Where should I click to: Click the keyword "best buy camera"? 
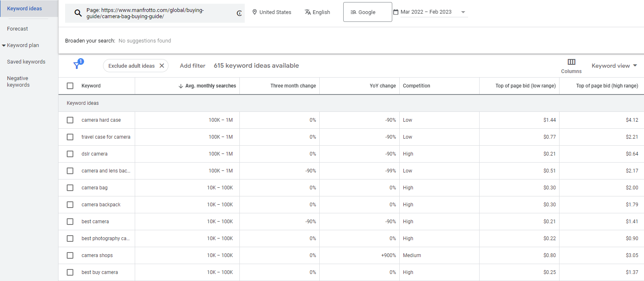tap(100, 272)
